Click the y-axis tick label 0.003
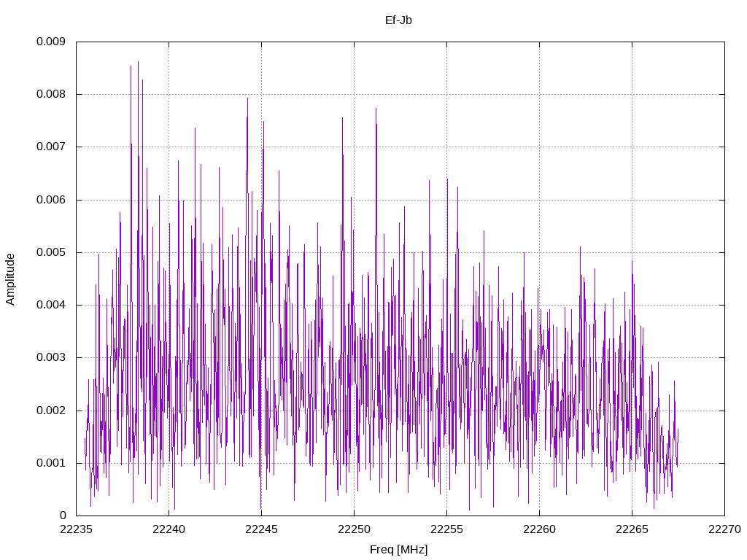 pyautogui.click(x=51, y=357)
